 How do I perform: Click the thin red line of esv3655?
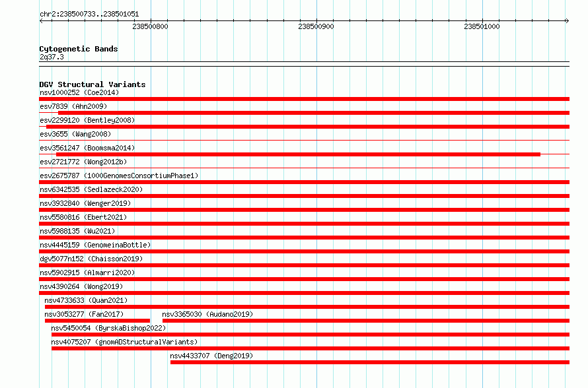[304, 140]
